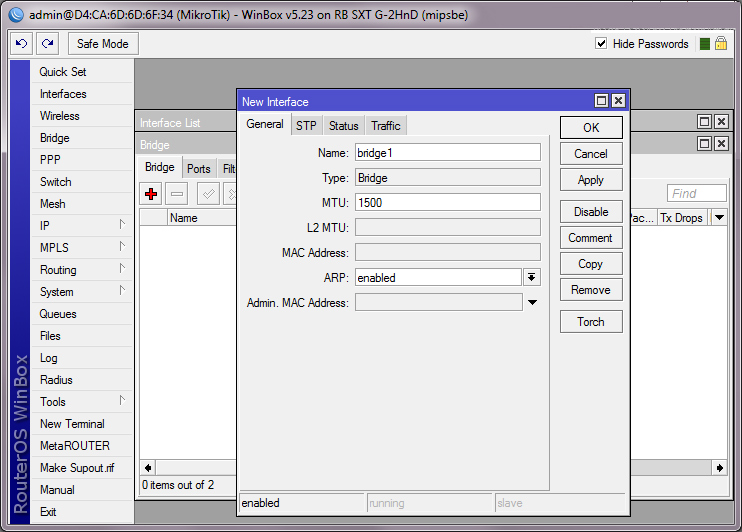742x532 pixels.
Task: Open the column selector dropdown after Tx Drops
Action: point(719,218)
